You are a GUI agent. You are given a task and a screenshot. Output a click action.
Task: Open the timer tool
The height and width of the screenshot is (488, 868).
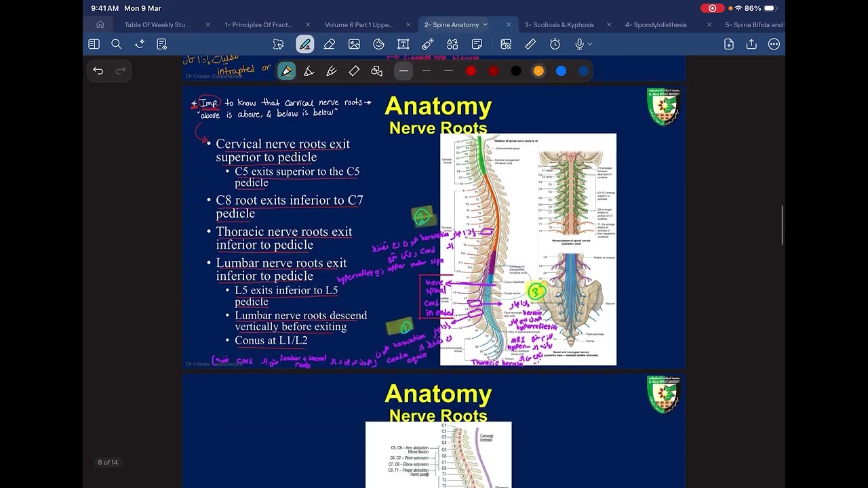point(555,44)
